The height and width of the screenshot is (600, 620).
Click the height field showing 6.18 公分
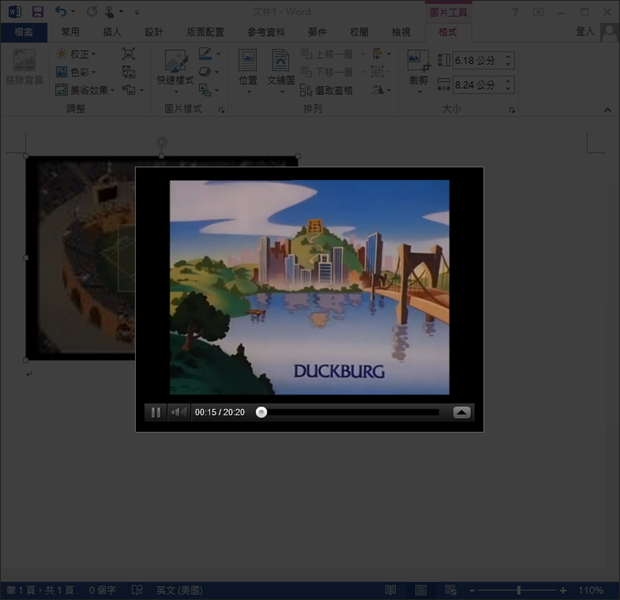478,61
